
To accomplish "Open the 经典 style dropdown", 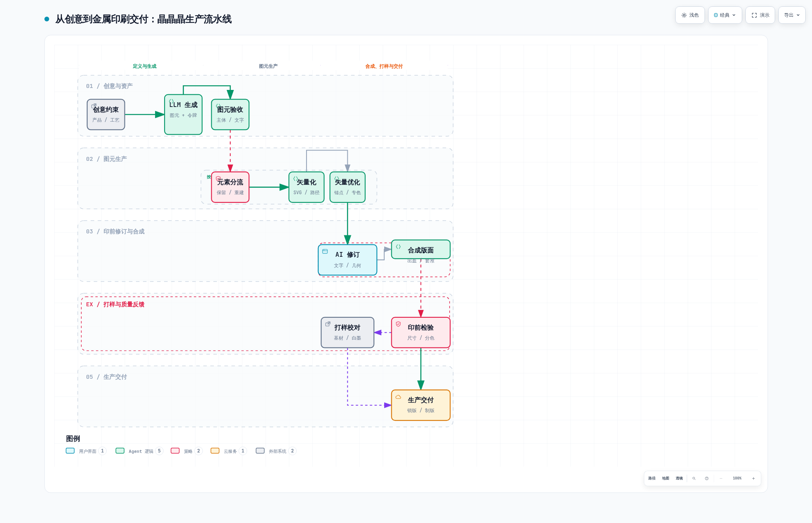I will pos(725,15).
